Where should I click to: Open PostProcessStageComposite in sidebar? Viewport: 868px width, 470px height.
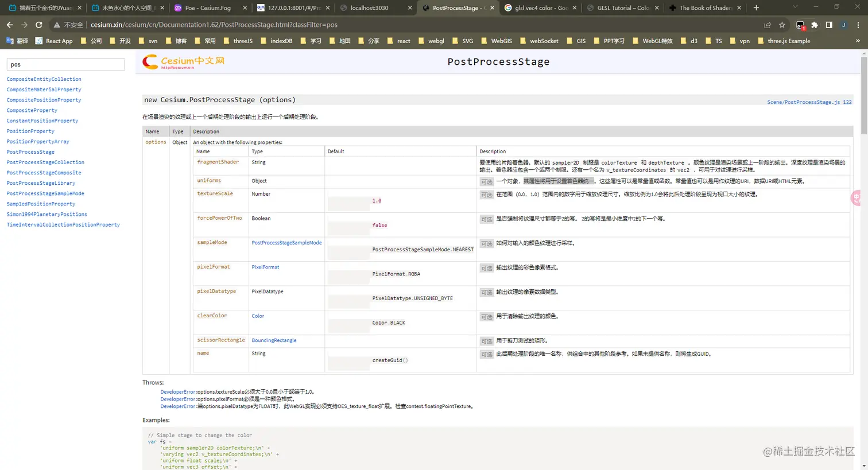point(44,173)
